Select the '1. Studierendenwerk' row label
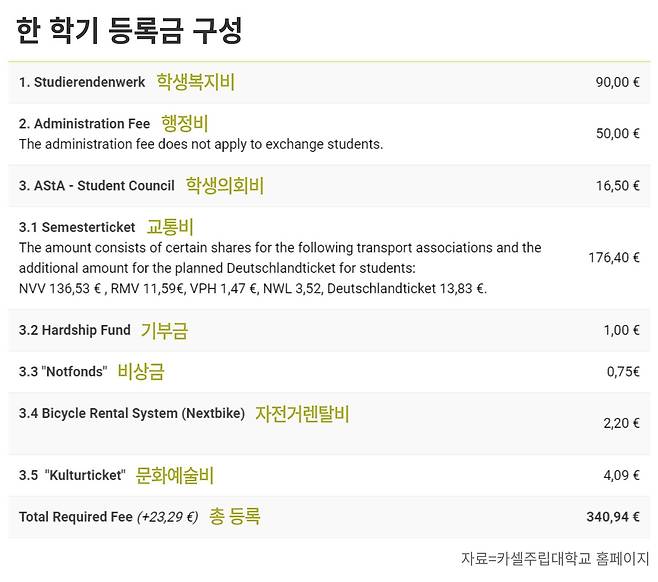 click(x=82, y=82)
